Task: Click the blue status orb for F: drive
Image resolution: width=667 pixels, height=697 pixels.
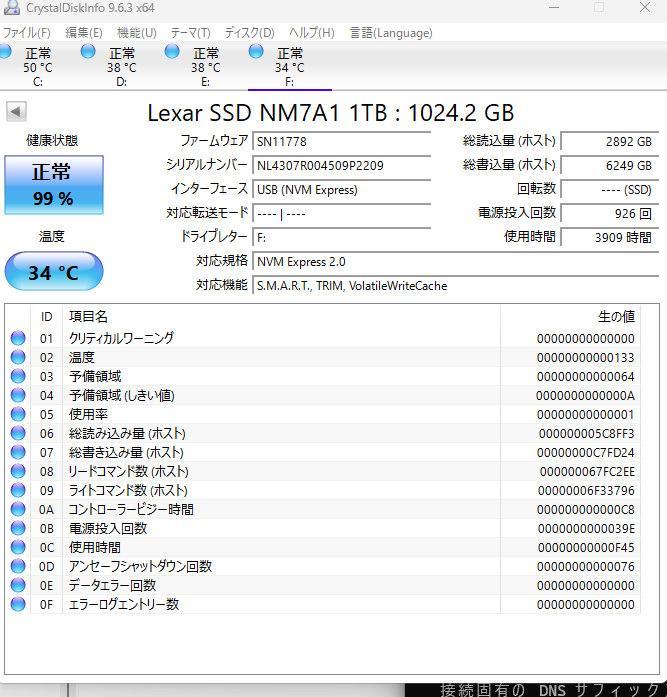Action: coord(256,52)
